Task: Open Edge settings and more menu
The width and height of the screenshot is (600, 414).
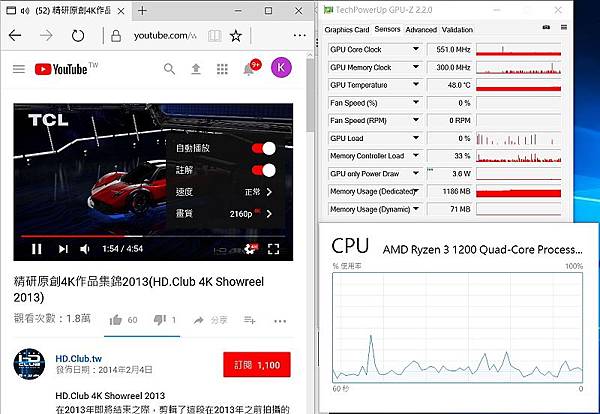Action: pos(299,36)
